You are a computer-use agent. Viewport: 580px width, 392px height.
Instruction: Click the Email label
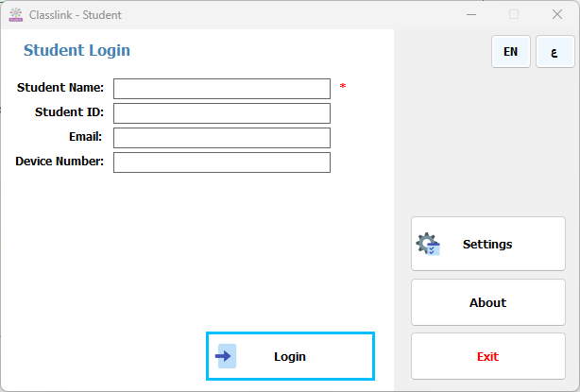(x=85, y=137)
